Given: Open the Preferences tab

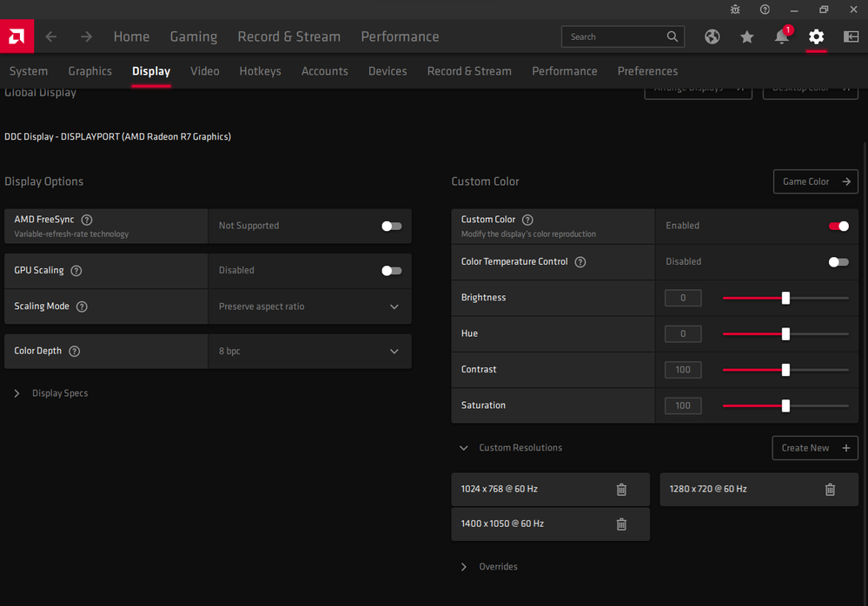Looking at the screenshot, I should 647,71.
